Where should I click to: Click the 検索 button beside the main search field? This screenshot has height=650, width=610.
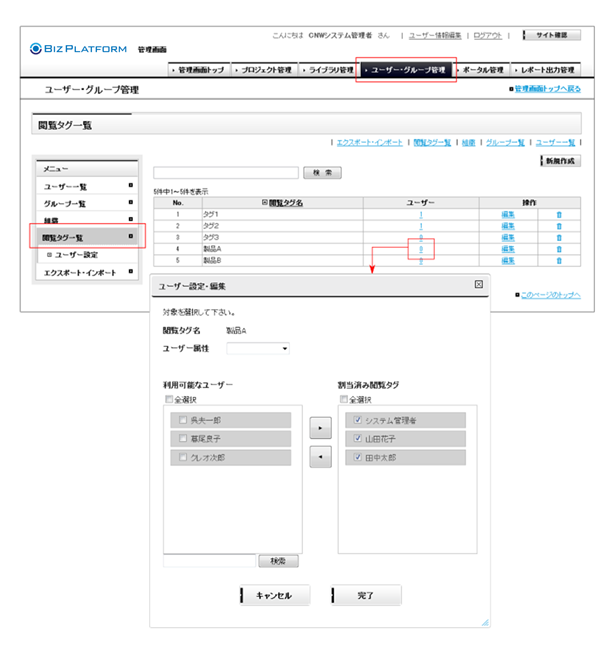(322, 173)
